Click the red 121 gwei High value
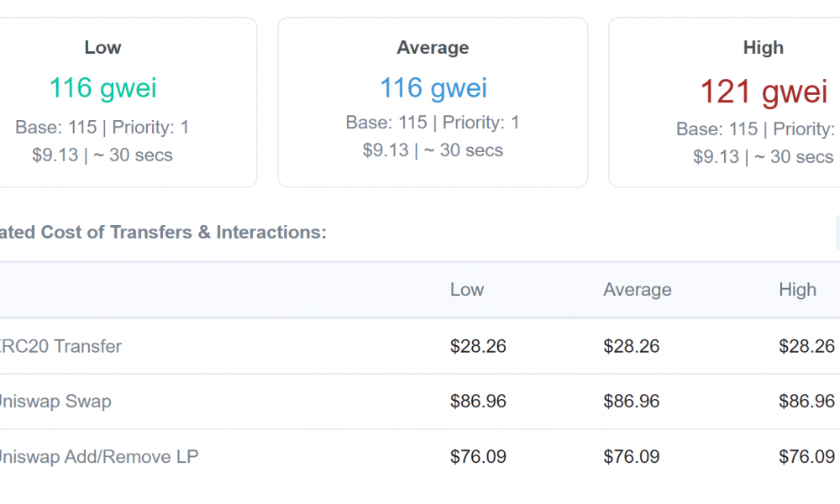 pyautogui.click(x=764, y=91)
